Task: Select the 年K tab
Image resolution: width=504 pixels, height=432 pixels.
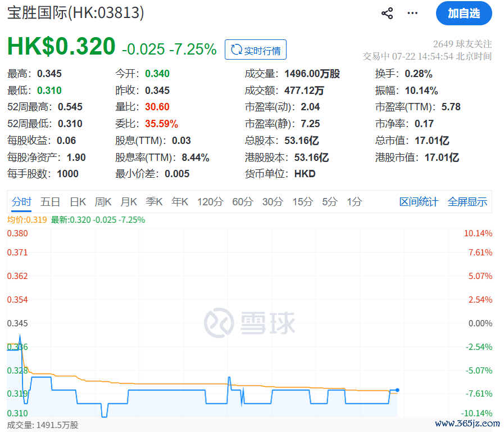Action: [180, 202]
